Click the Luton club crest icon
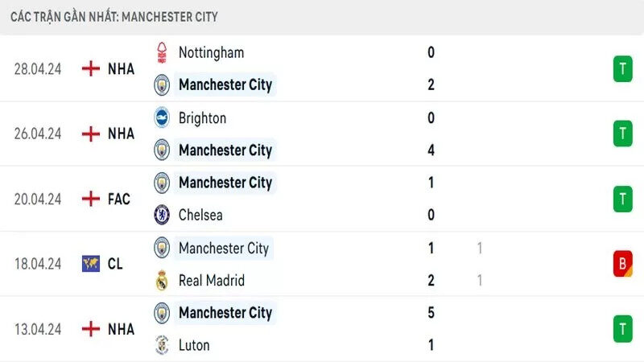This screenshot has width=644, height=362. pos(163,345)
